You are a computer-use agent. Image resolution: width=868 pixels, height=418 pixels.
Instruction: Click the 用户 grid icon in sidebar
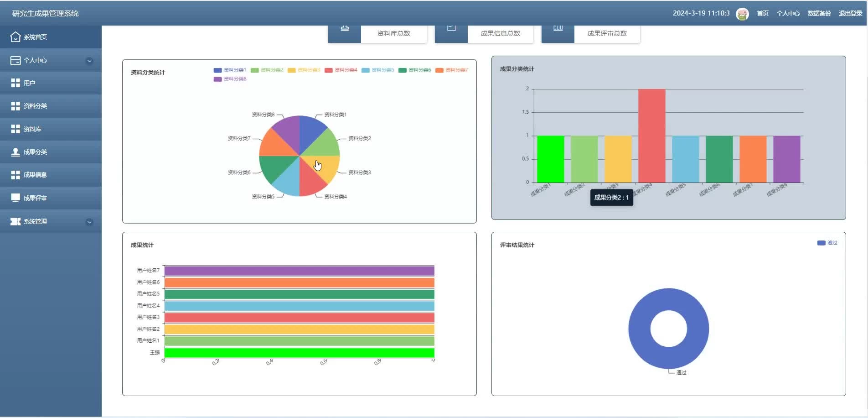point(15,83)
